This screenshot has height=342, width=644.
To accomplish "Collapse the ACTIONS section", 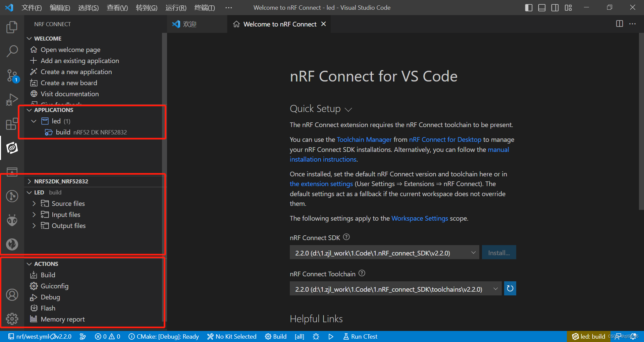I will (x=29, y=264).
